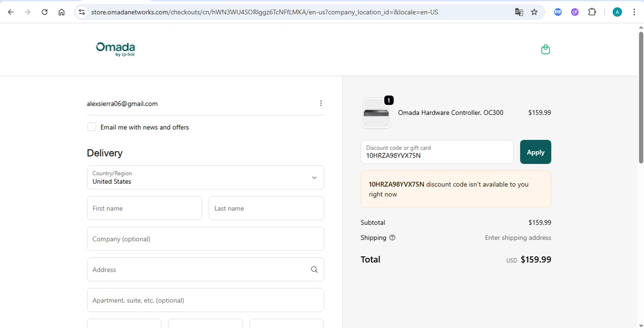This screenshot has width=644, height=328.
Task: Go back with the browser back arrow
Action: tap(11, 12)
